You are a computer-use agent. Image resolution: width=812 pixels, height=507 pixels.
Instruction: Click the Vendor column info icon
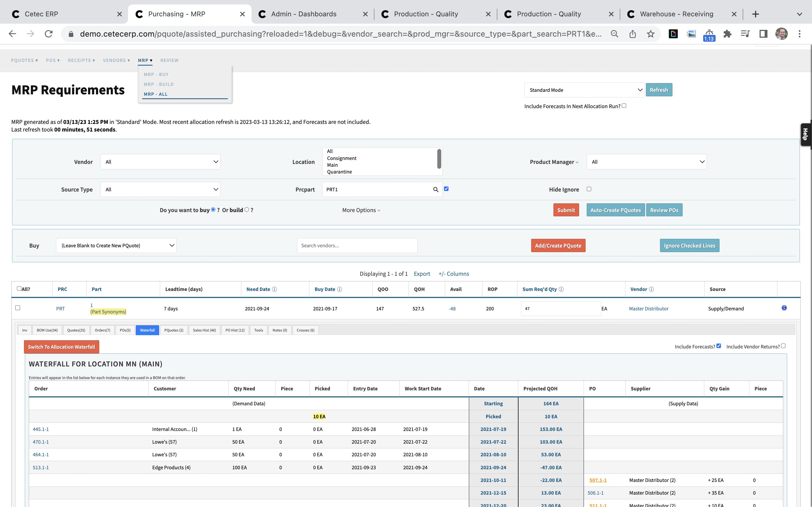click(651, 289)
